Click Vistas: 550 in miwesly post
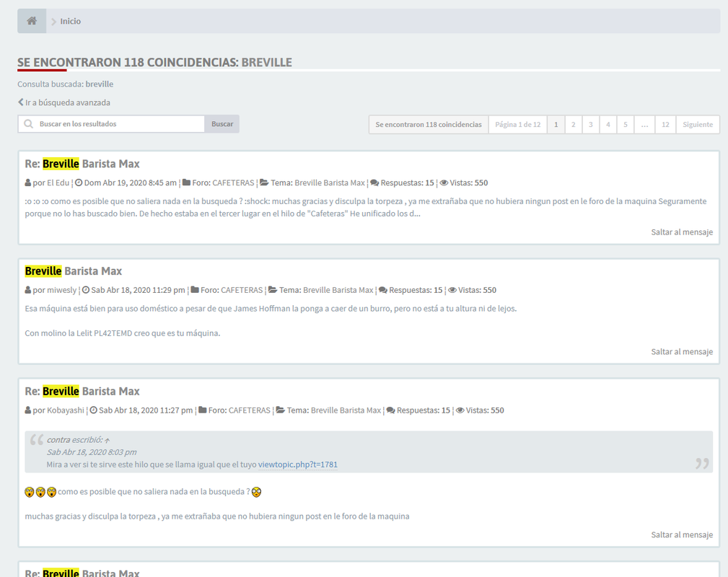This screenshot has height=577, width=728. (478, 290)
